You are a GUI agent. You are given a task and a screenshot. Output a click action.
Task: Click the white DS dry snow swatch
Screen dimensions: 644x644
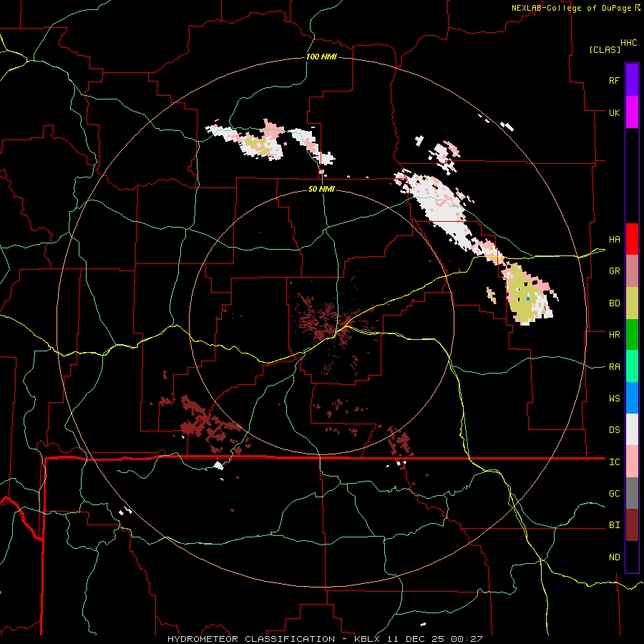[x=632, y=429]
